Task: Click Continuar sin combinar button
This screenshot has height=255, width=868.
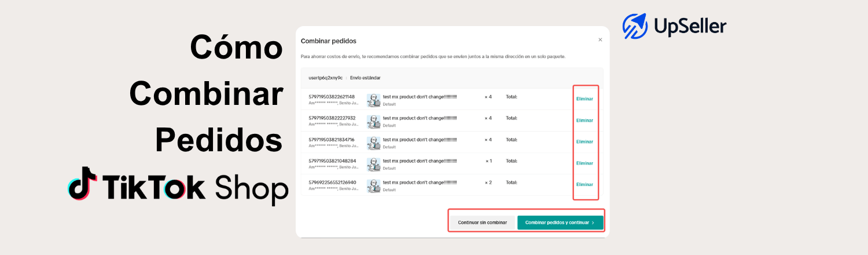Action: point(483,223)
